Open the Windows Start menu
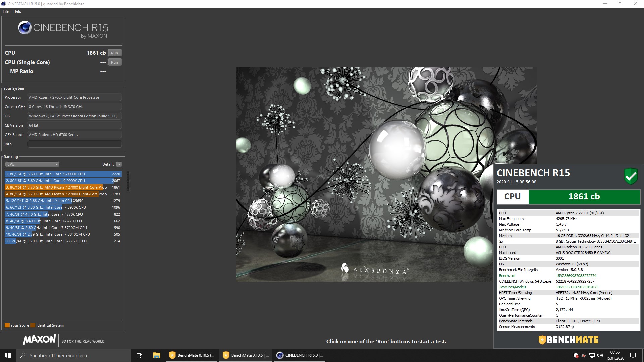The image size is (644, 362). (x=8, y=355)
